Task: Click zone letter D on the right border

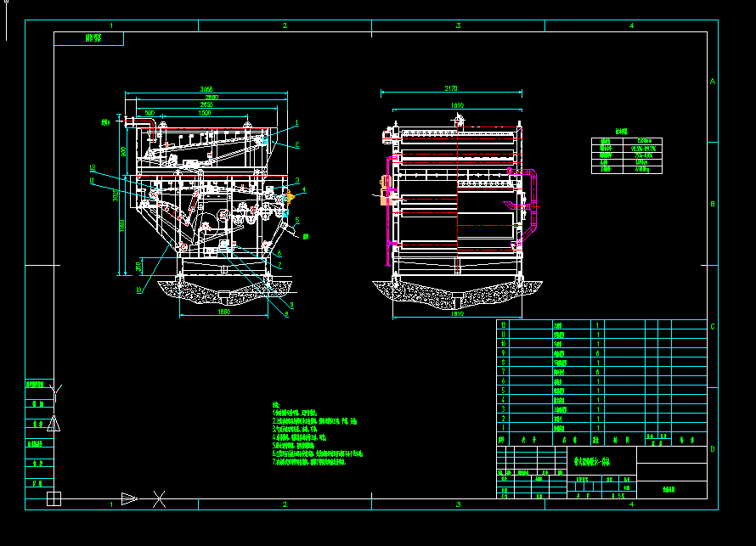Action: coord(713,448)
